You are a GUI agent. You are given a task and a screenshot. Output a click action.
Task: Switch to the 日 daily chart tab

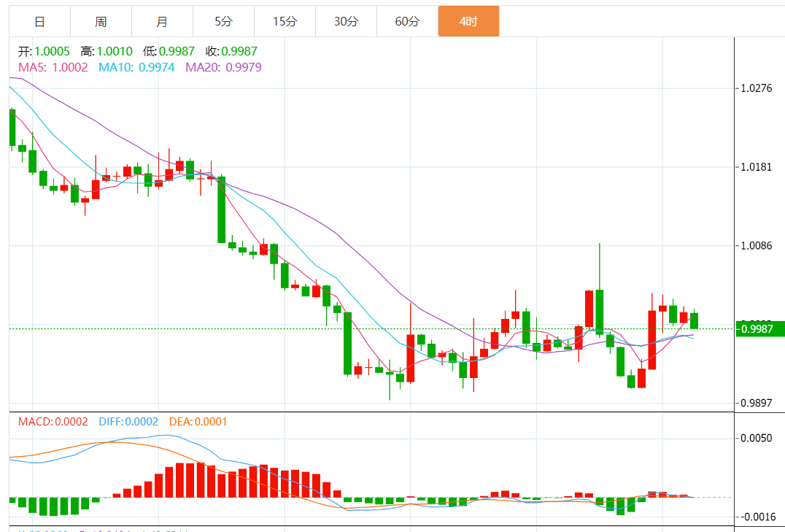coord(39,22)
